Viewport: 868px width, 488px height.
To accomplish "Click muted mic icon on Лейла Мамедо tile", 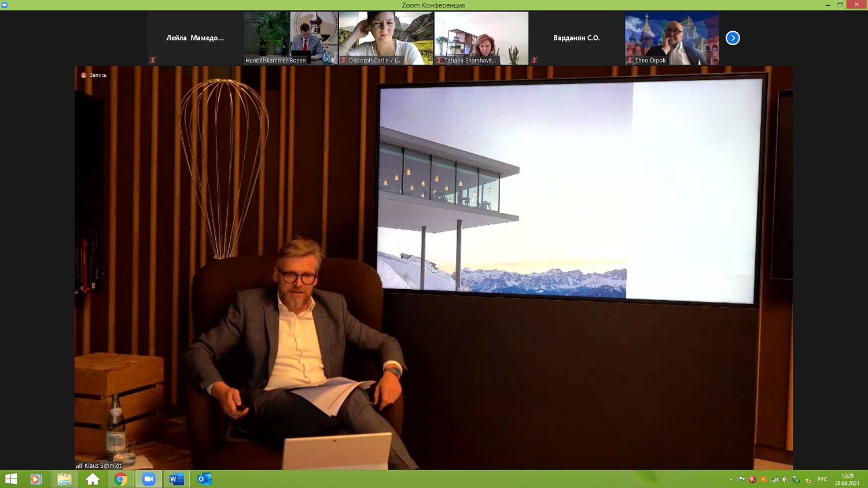I will pyautogui.click(x=153, y=60).
